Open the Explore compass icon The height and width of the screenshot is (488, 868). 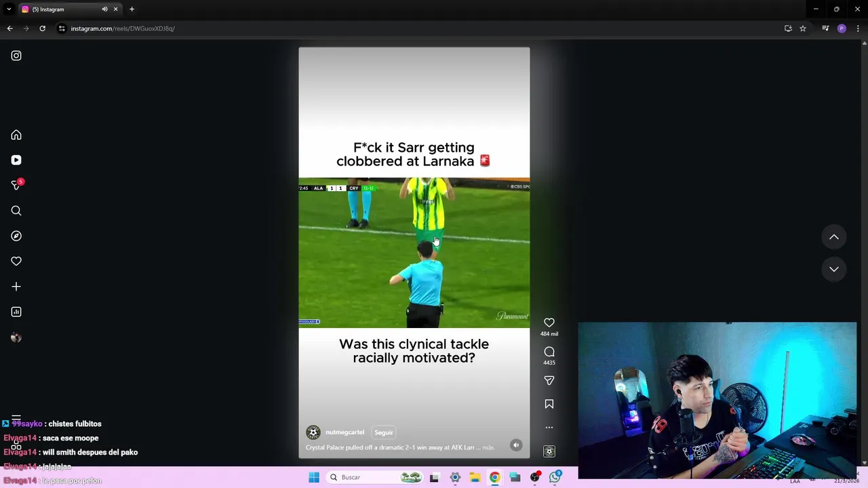point(16,236)
